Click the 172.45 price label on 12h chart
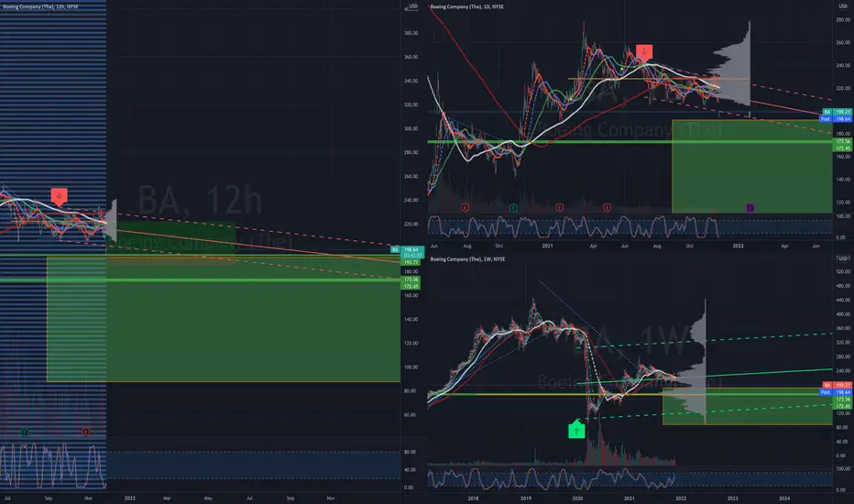Screen dimensions: 854x504 (411, 286)
